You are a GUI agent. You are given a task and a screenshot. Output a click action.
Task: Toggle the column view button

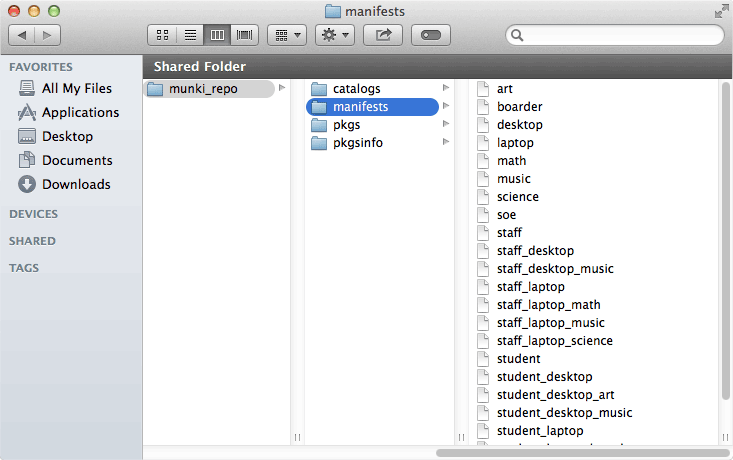pos(217,35)
